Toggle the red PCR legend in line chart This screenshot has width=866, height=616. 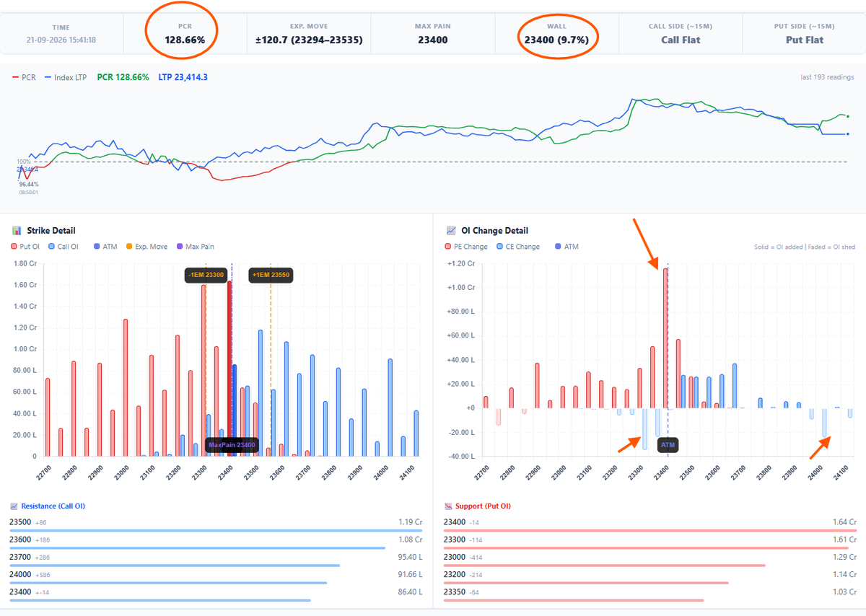(x=23, y=77)
